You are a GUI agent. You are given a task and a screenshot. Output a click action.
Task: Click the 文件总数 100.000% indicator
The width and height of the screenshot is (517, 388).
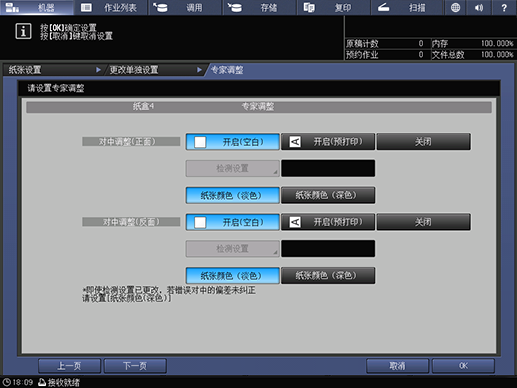(473, 54)
